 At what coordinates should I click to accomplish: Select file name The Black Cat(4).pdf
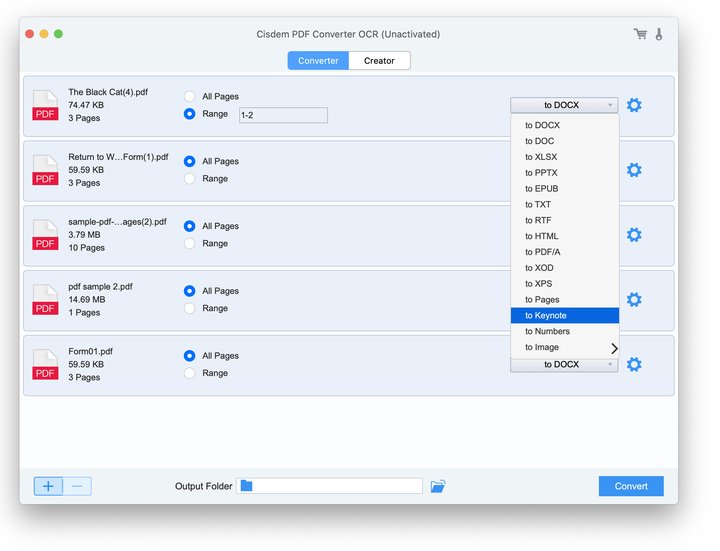(108, 92)
